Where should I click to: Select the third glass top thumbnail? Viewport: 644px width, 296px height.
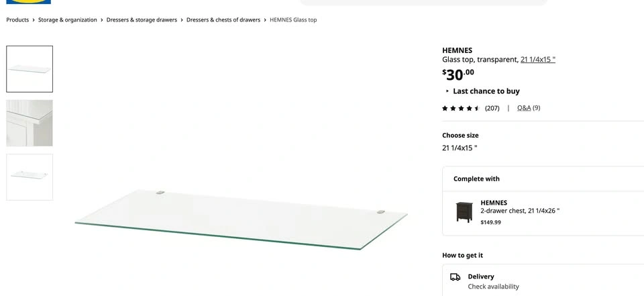(30, 177)
